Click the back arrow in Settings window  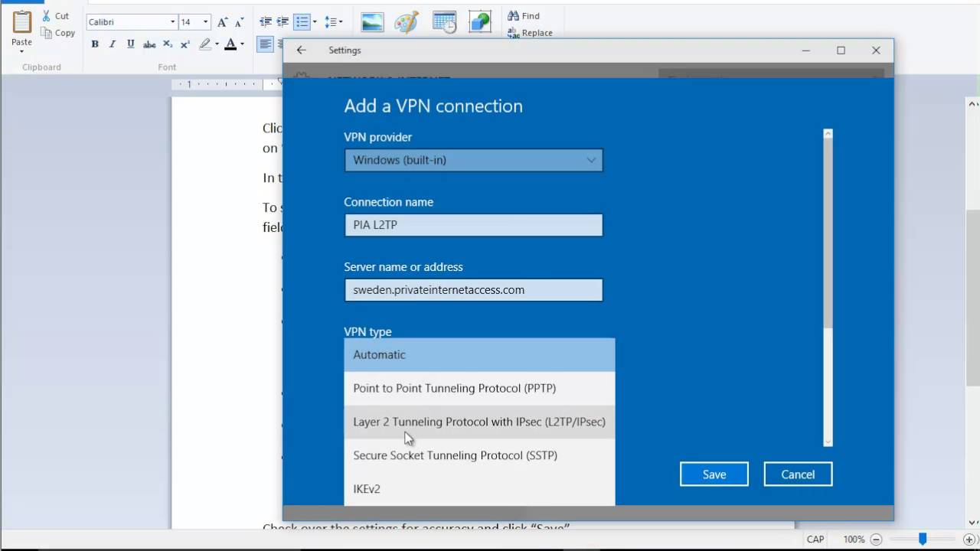coord(302,51)
